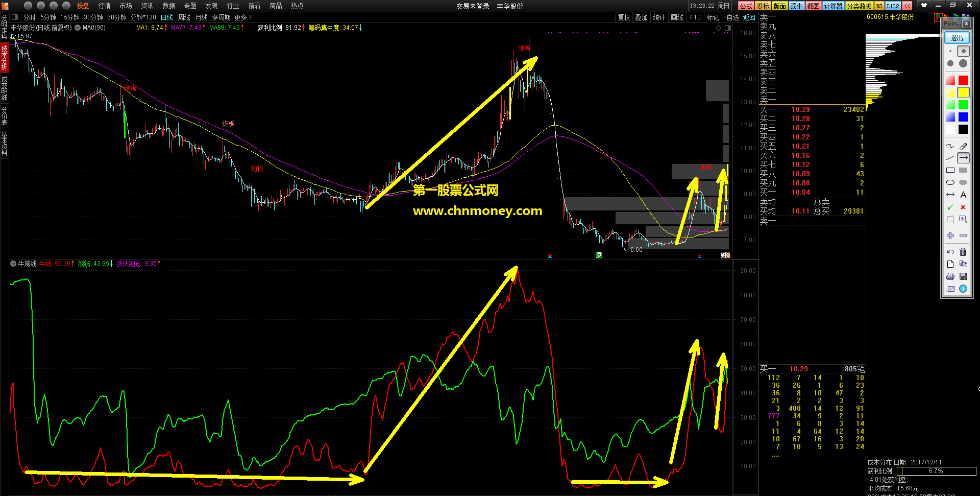
Task: Click the 截图 screenshot button
Action: point(814,6)
